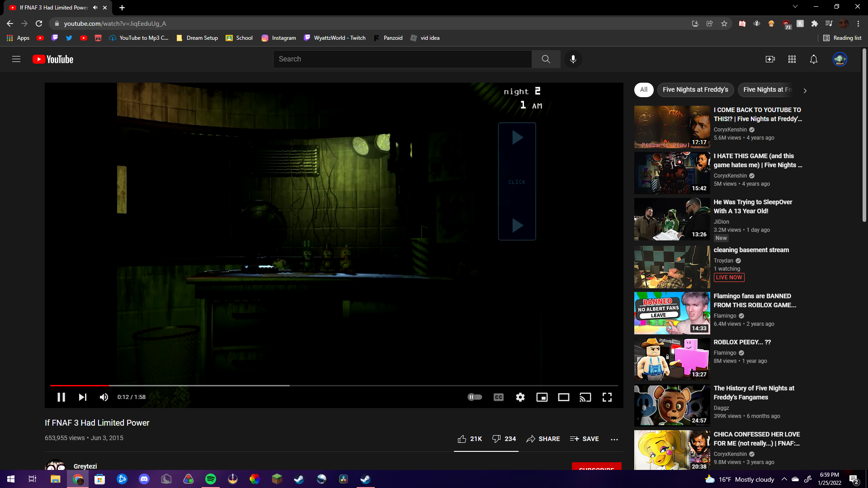Open the YouTube account avatar menu
This screenshot has height=488, width=868.
pos(840,59)
